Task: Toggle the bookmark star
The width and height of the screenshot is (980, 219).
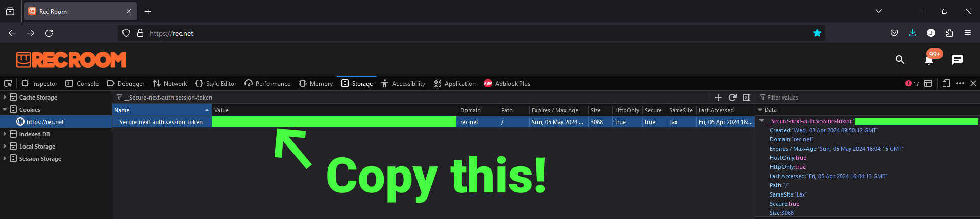Action: point(817,33)
